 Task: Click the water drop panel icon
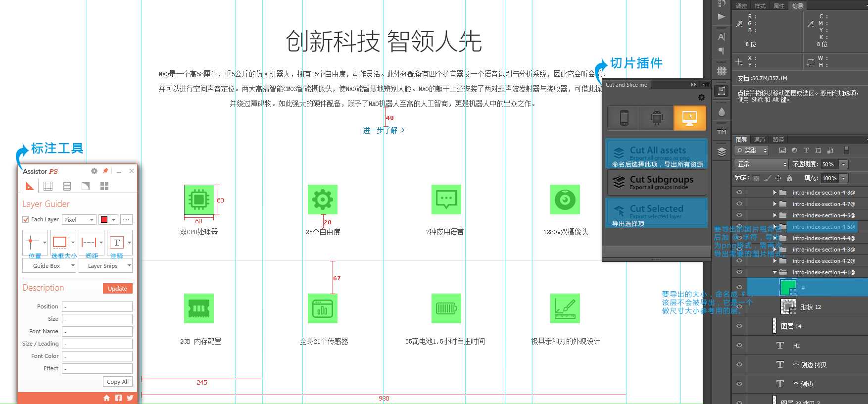click(x=722, y=112)
